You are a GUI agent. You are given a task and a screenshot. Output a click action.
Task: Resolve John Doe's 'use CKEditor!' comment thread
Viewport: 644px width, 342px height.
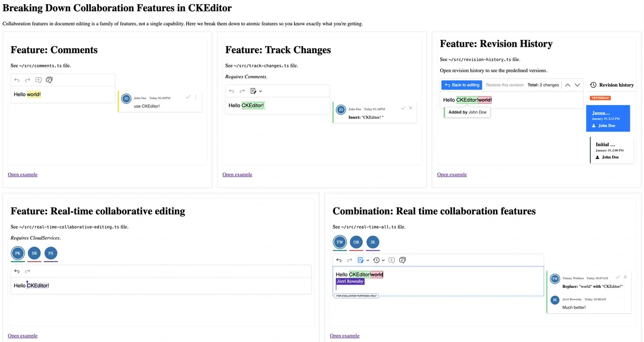(188, 97)
